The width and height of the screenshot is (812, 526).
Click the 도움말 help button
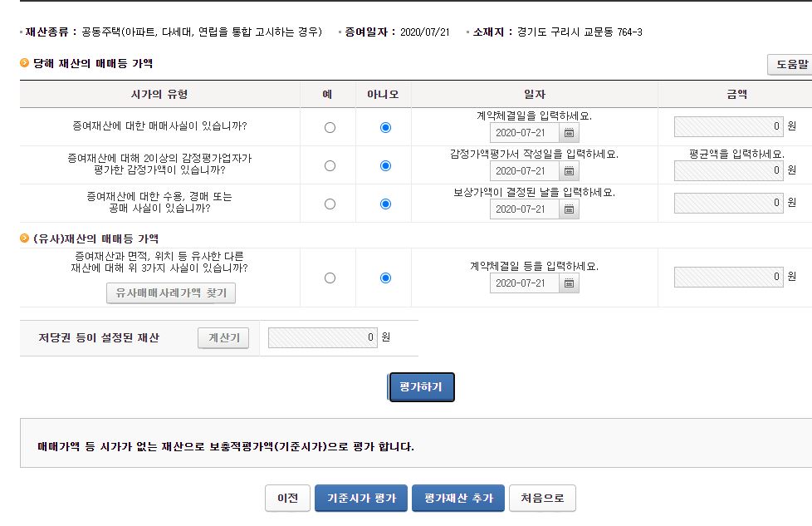click(x=789, y=64)
